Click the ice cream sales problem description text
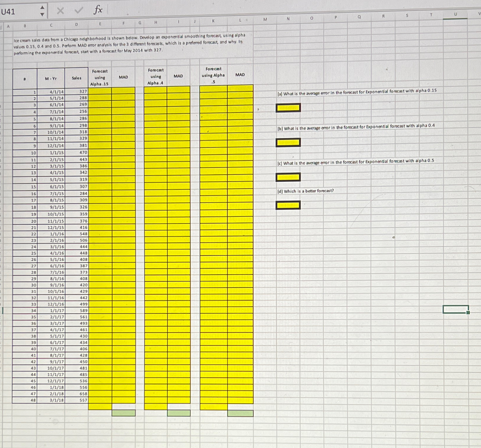481x448 pixels. pyautogui.click(x=129, y=44)
